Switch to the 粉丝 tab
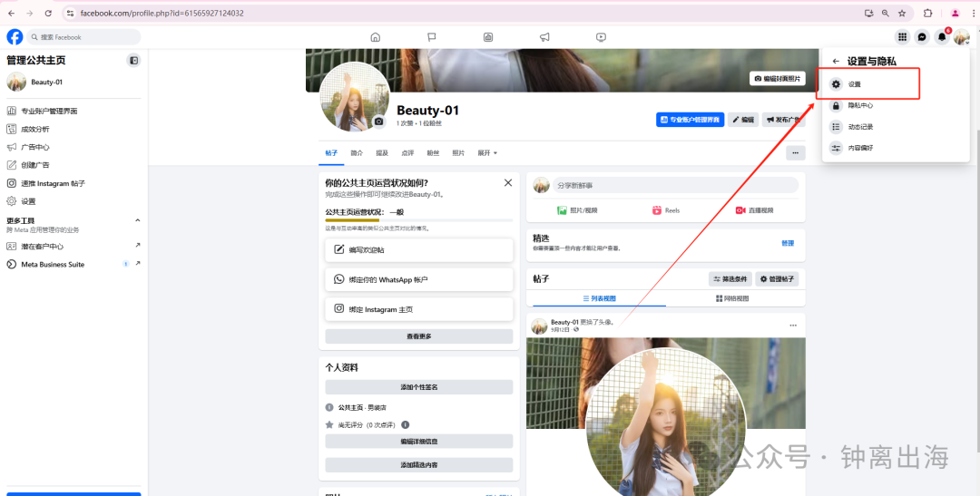 [x=433, y=153]
